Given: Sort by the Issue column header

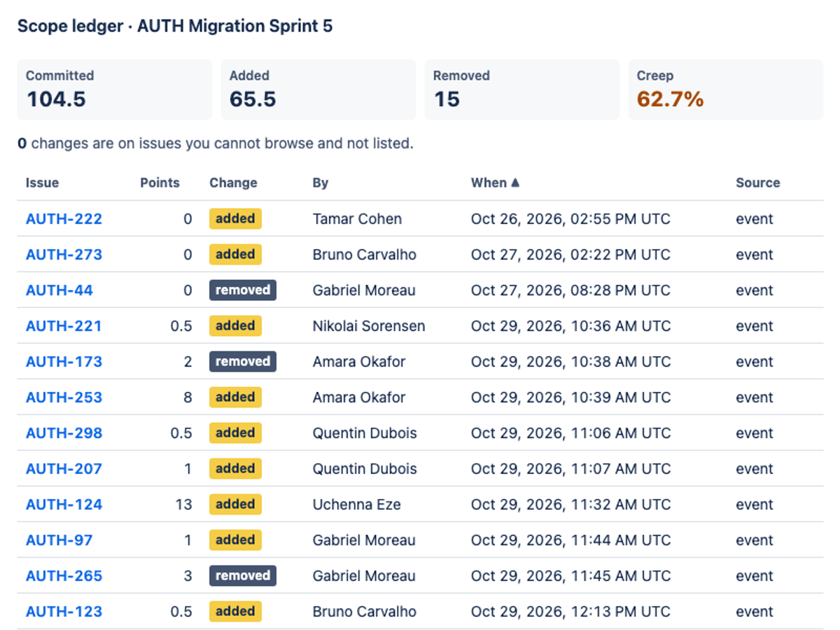Looking at the screenshot, I should click(42, 183).
